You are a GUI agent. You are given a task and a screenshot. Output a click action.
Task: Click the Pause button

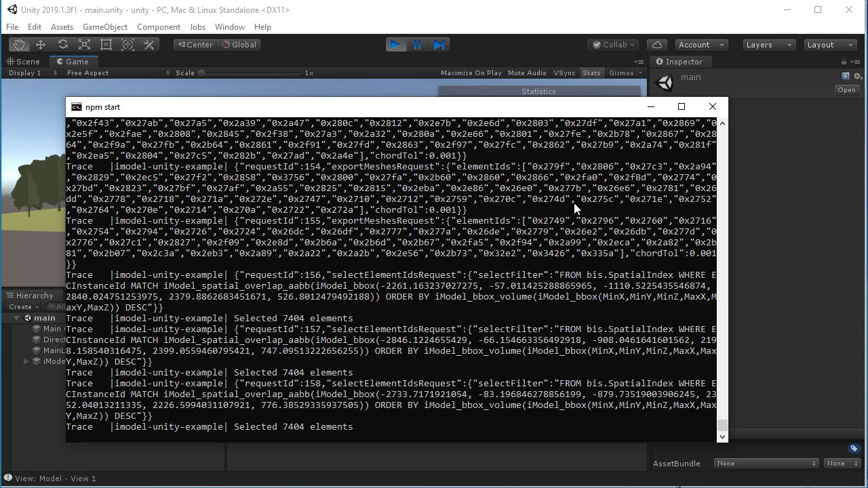click(x=417, y=45)
